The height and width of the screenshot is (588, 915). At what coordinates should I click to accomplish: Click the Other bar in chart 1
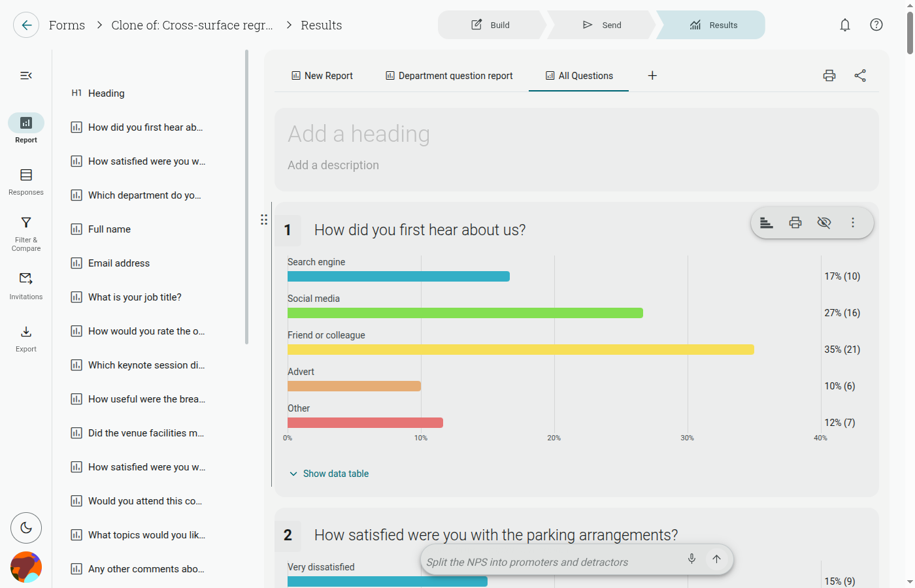(365, 423)
